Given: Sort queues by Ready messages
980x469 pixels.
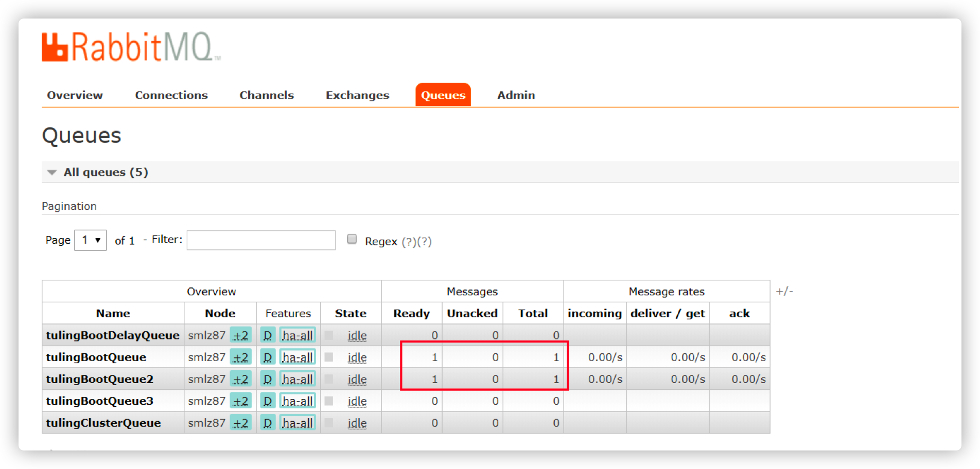Looking at the screenshot, I should pyautogui.click(x=412, y=313).
